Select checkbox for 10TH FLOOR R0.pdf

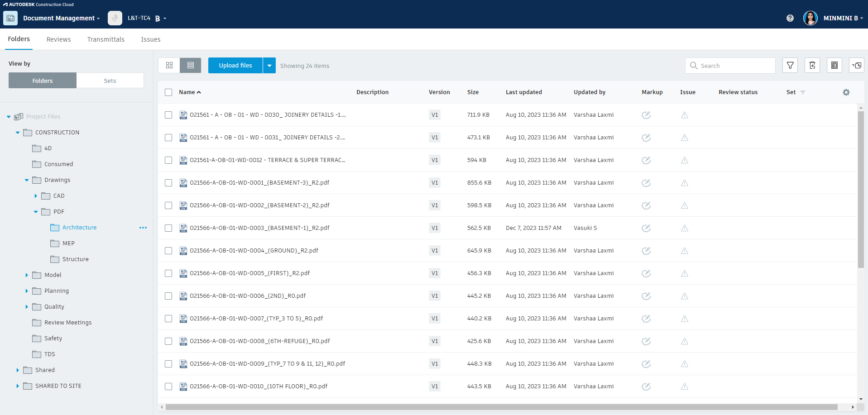click(x=168, y=386)
